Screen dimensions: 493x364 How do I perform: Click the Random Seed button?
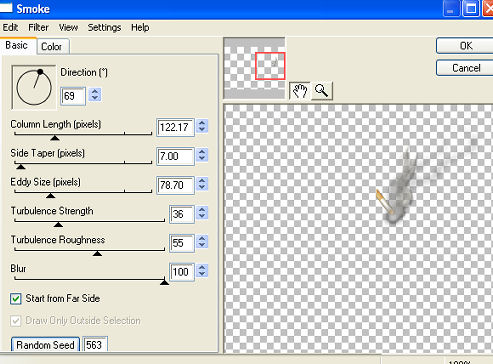click(x=45, y=345)
